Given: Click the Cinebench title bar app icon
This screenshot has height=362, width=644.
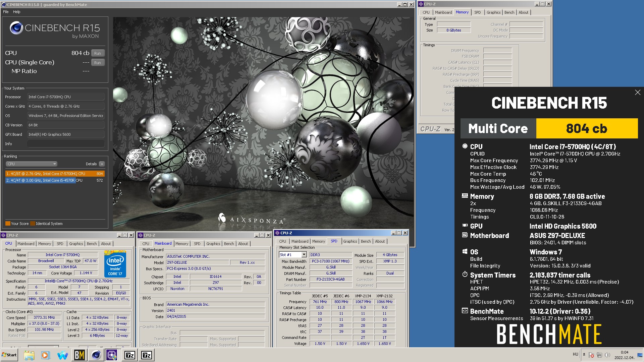Looking at the screenshot, I should click(x=4, y=4).
